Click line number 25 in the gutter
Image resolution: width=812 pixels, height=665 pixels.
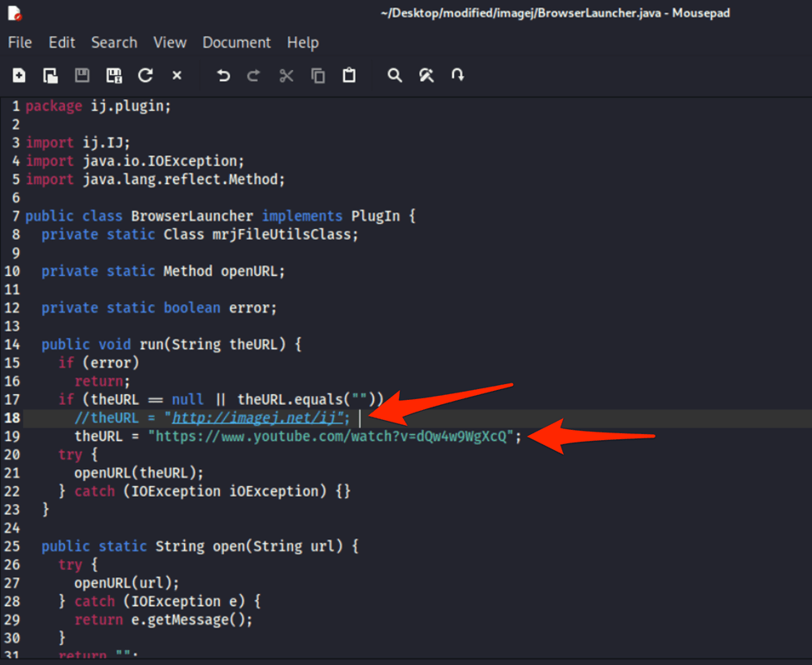point(12,547)
